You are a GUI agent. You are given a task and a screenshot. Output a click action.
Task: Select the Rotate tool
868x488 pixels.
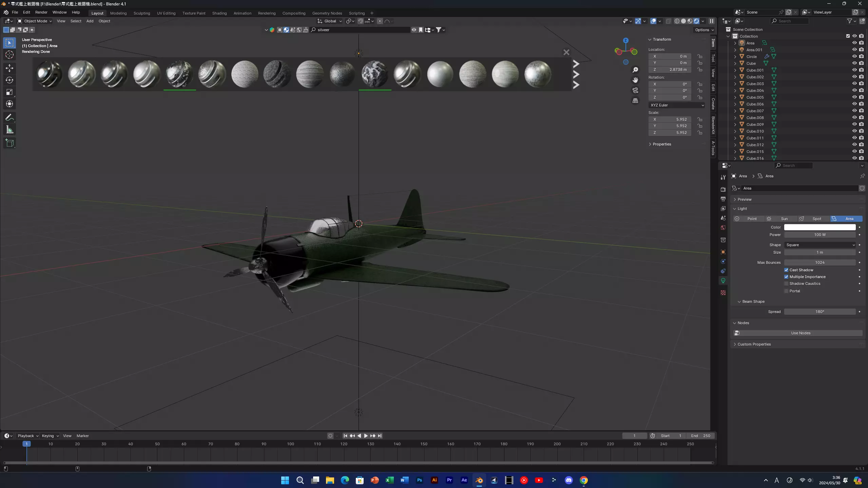click(x=9, y=80)
